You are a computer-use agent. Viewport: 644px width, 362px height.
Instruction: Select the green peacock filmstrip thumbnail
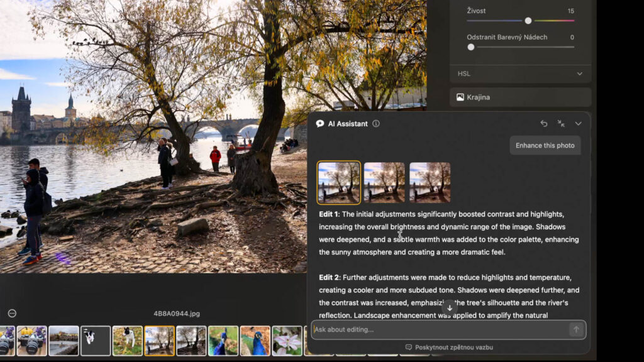(x=223, y=341)
